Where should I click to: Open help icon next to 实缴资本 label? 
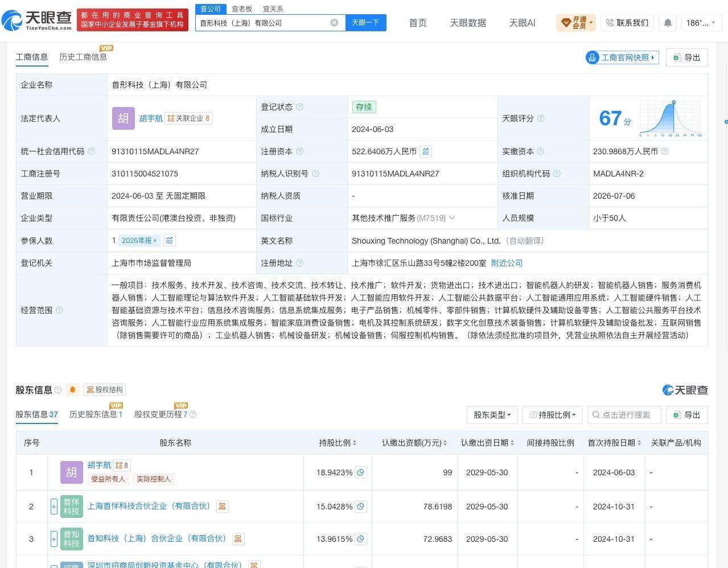(x=540, y=151)
